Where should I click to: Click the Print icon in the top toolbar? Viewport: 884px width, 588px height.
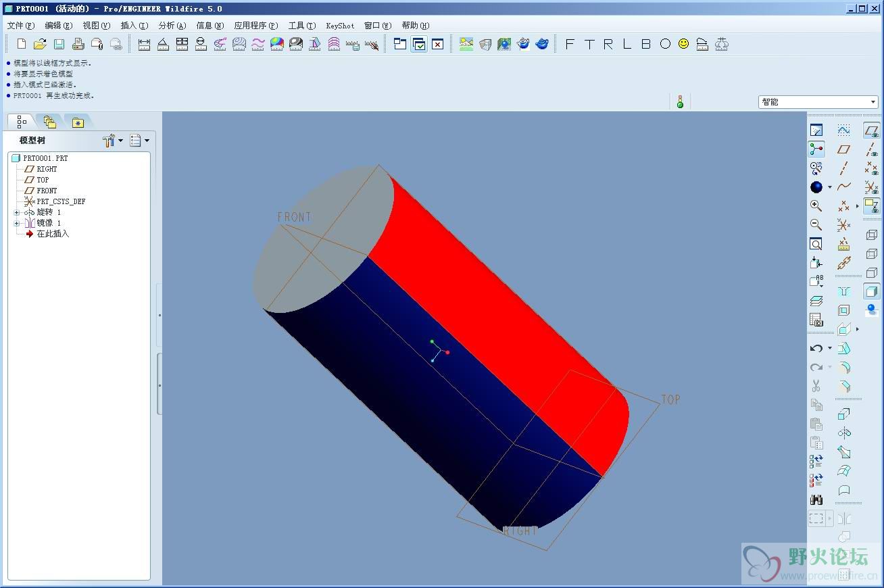coord(78,44)
